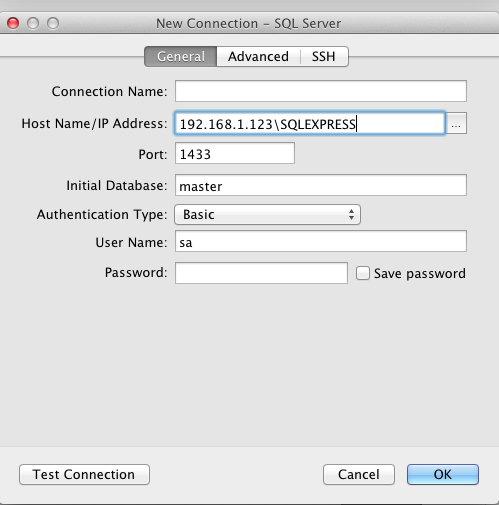
Task: Open host browse ellipsis button
Action: [456, 124]
